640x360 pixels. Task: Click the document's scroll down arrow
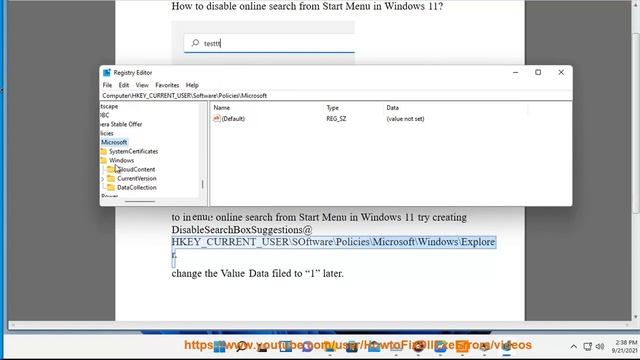[x=636, y=317]
